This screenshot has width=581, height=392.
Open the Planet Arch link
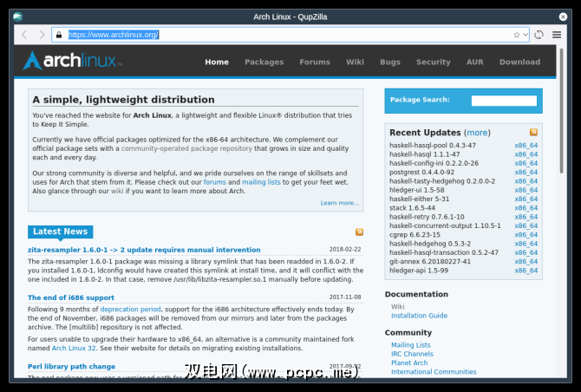click(409, 363)
